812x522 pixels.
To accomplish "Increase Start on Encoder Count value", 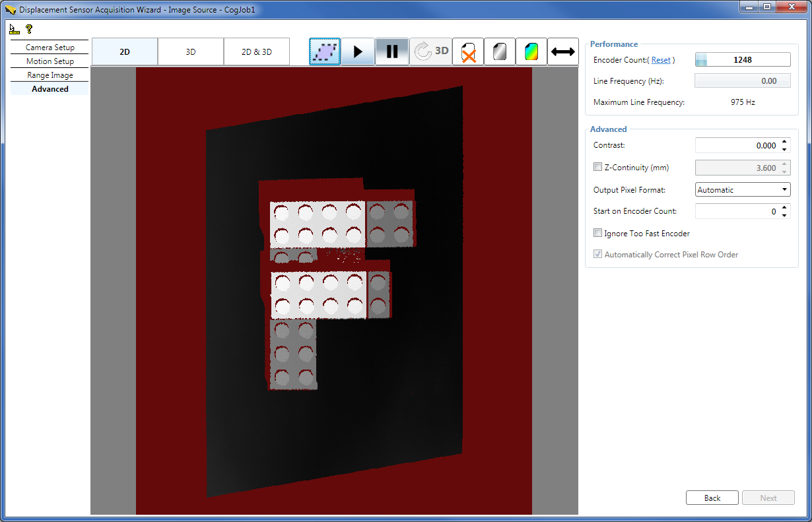I will click(784, 207).
